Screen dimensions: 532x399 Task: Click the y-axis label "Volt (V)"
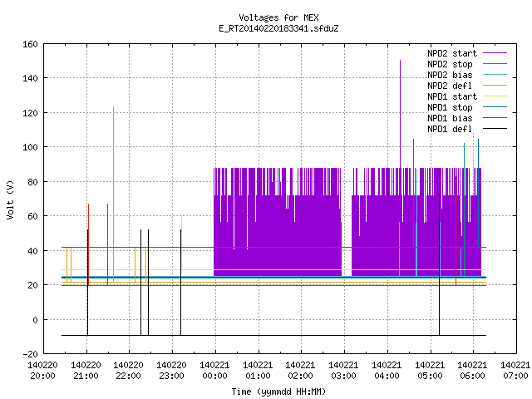(10, 199)
